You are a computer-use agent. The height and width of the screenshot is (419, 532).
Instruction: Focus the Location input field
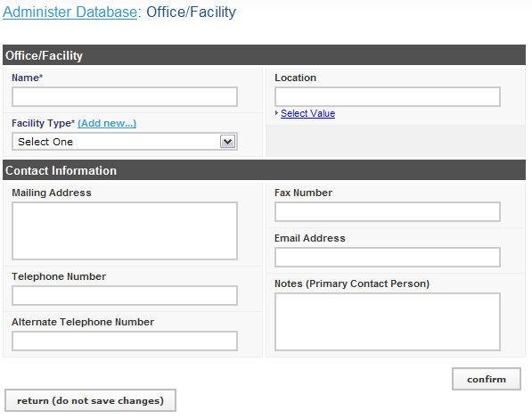tap(388, 97)
